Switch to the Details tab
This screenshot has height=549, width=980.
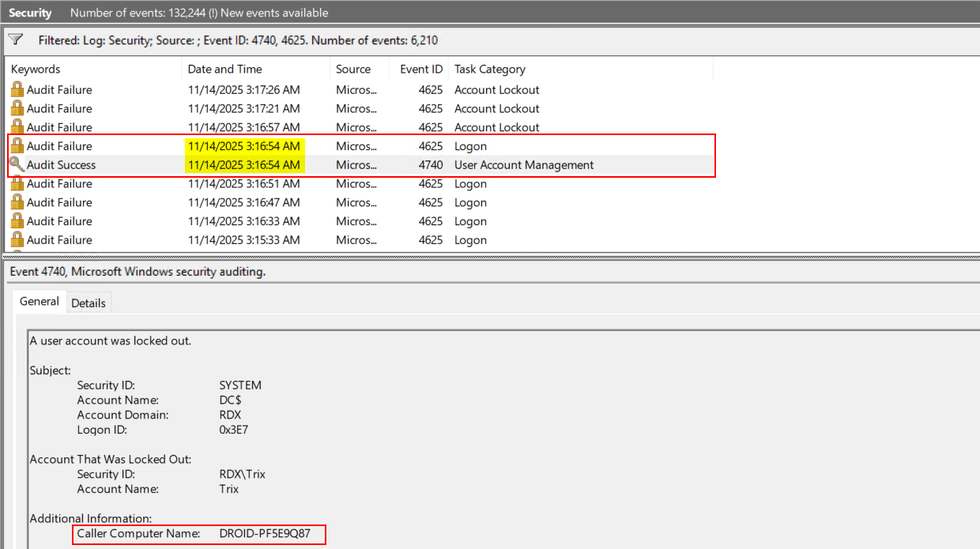point(88,303)
